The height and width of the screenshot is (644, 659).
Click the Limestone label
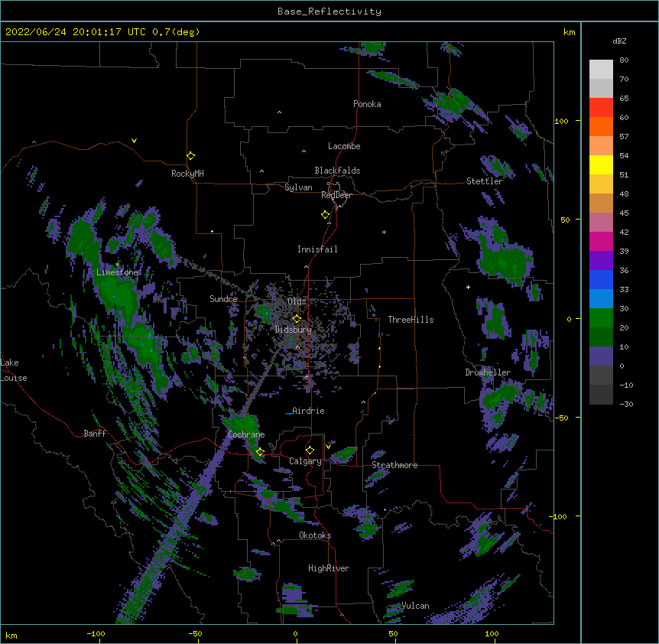(x=117, y=272)
